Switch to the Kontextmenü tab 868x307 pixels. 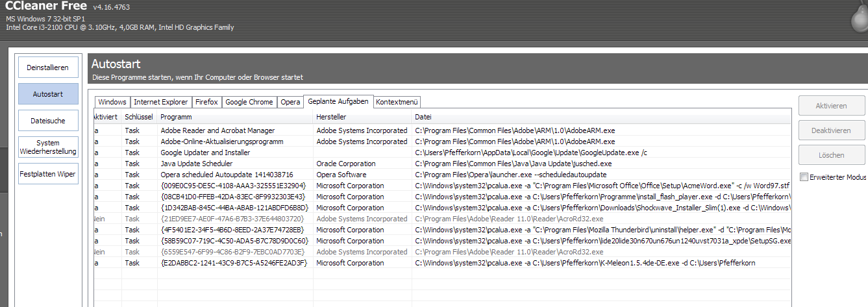(397, 102)
